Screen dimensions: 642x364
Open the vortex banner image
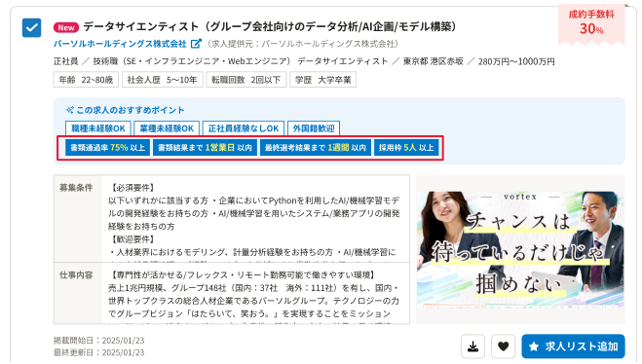[520, 249]
